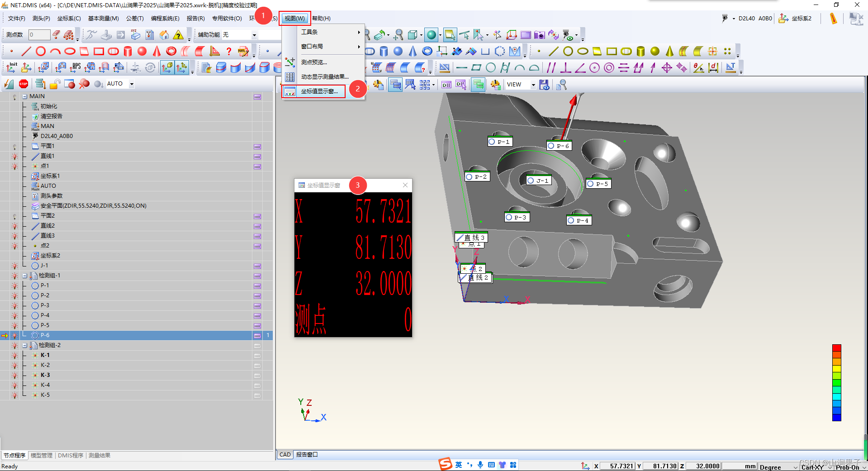Choose 动态显示测量结果 from the menu
The width and height of the screenshot is (868, 471).
point(323,77)
